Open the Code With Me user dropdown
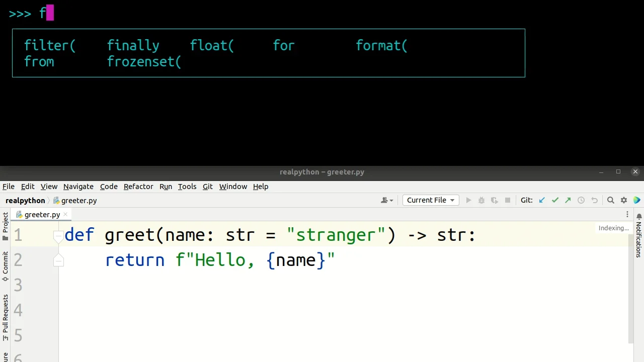Viewport: 644px width, 362px height. (x=387, y=200)
